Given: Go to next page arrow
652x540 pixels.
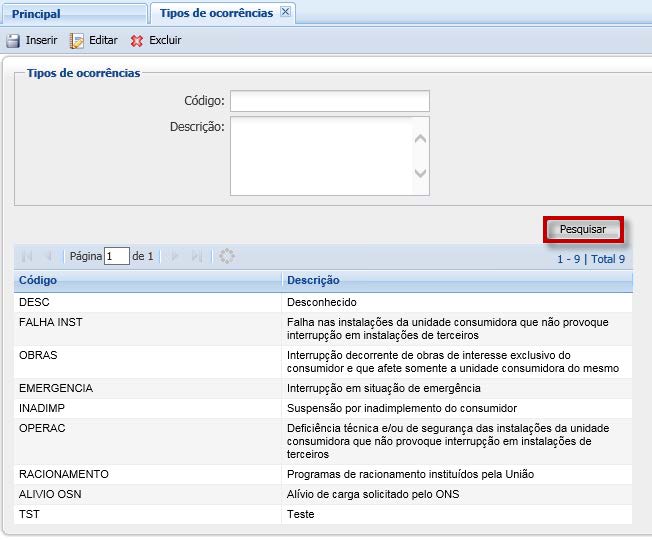Looking at the screenshot, I should click(176, 256).
